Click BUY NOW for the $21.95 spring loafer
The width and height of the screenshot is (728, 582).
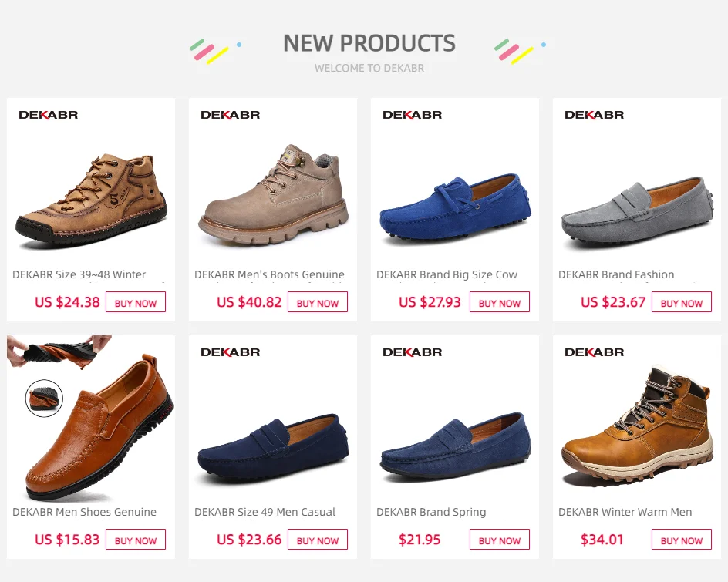click(x=500, y=540)
